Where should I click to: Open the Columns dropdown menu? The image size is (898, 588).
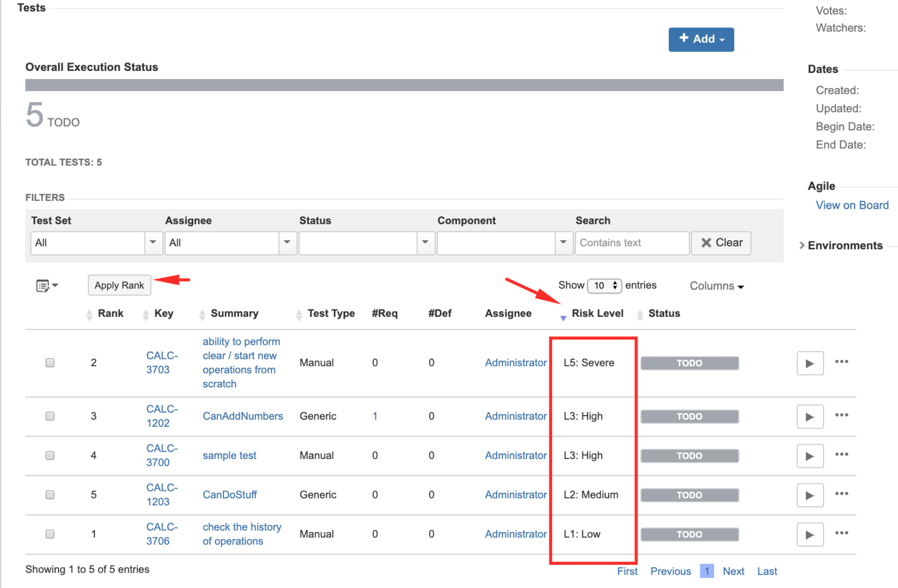click(x=717, y=286)
